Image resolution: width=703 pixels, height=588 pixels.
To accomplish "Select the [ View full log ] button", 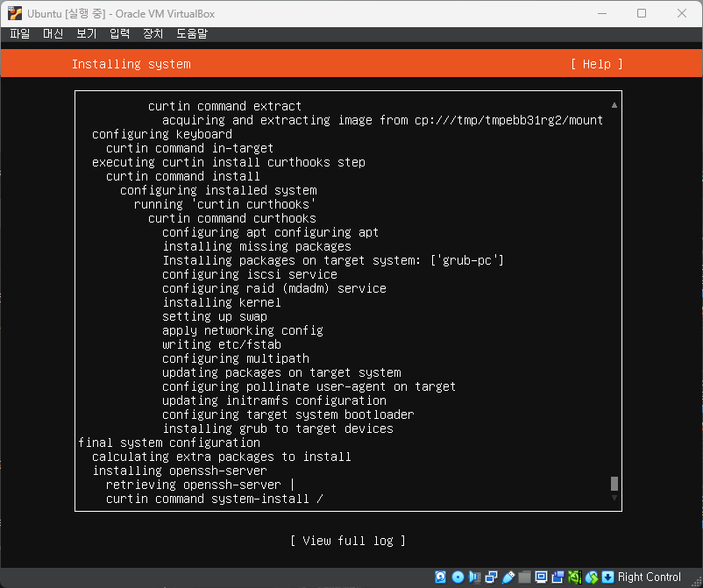I will click(x=348, y=541).
